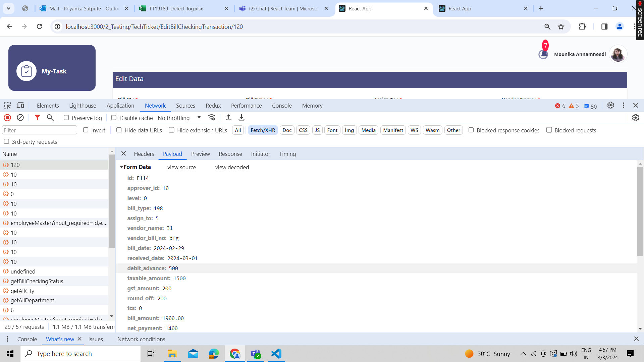Check Hide extension URLs
The image size is (644, 362).
click(172, 130)
